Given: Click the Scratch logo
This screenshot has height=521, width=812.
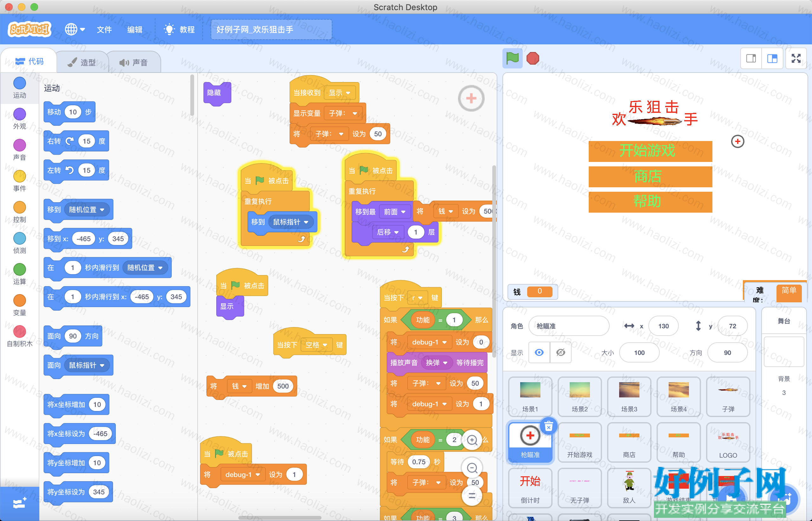Looking at the screenshot, I should 29,29.
